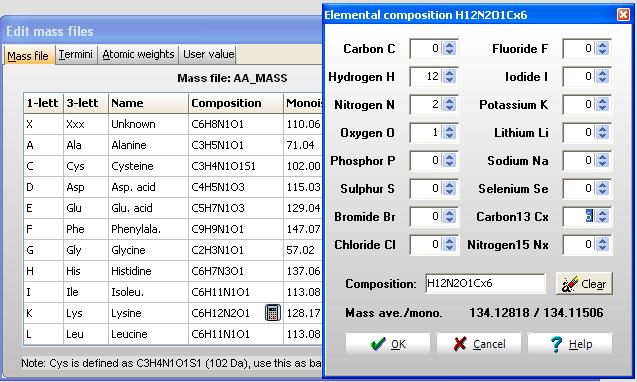The width and height of the screenshot is (637, 382).
Task: Select the Alanine name cell
Action: click(x=148, y=145)
